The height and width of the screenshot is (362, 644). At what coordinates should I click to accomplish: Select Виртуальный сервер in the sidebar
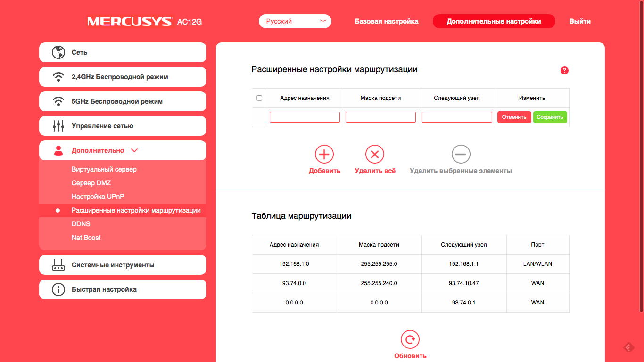tap(104, 169)
